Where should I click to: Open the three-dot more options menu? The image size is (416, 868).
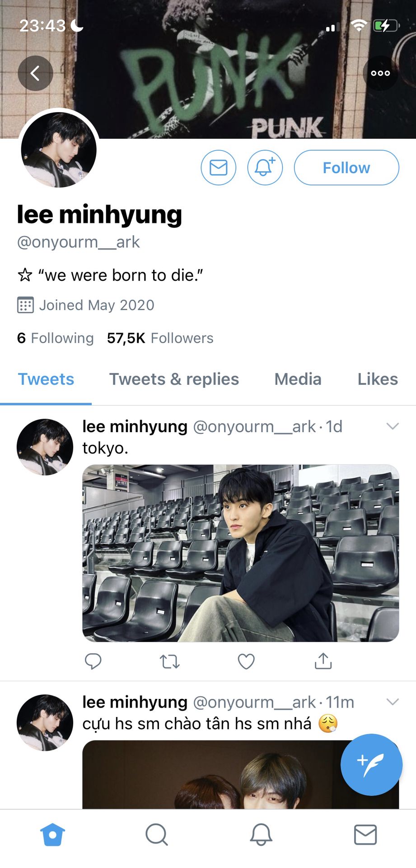[380, 73]
